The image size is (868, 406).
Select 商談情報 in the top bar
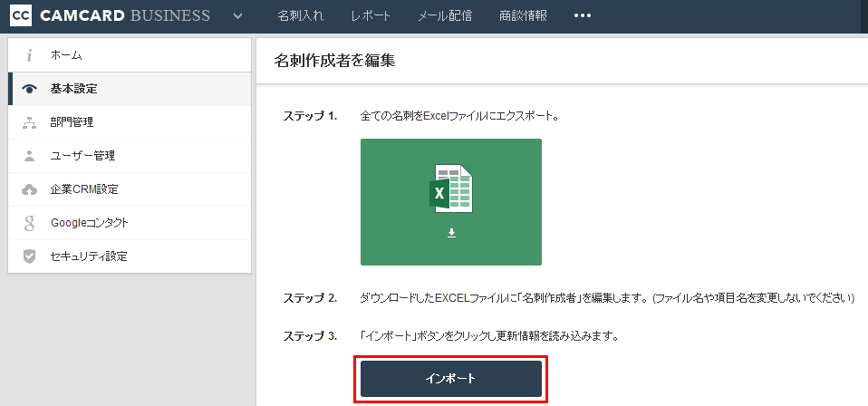pos(523,15)
